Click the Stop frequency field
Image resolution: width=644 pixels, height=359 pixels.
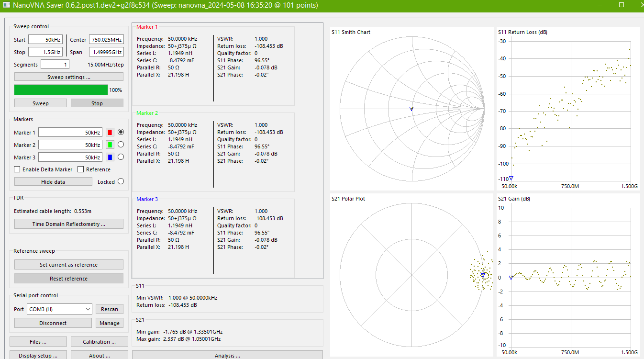click(45, 52)
